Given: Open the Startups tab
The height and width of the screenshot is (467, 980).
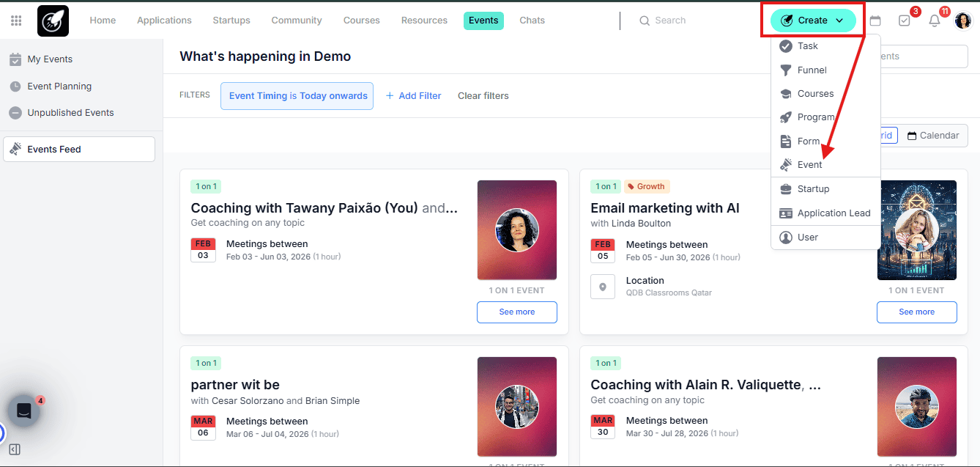Looking at the screenshot, I should pyautogui.click(x=231, y=21).
